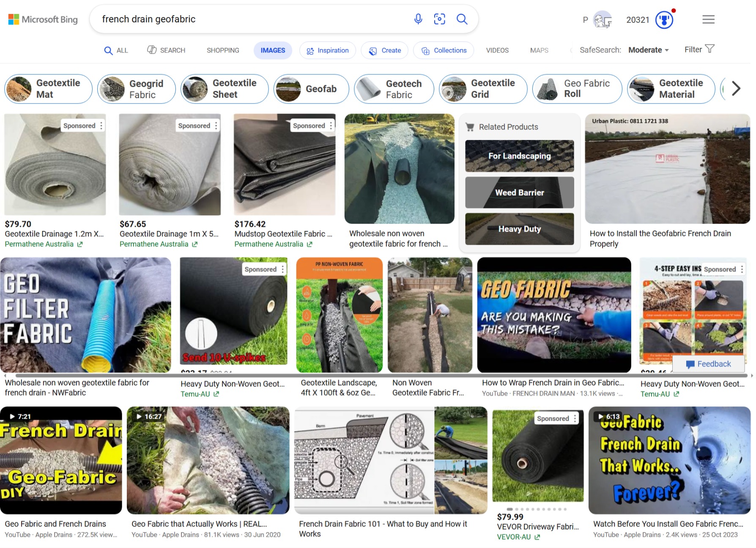Open the Filter options
This screenshot has width=756, height=548.
pos(699,49)
